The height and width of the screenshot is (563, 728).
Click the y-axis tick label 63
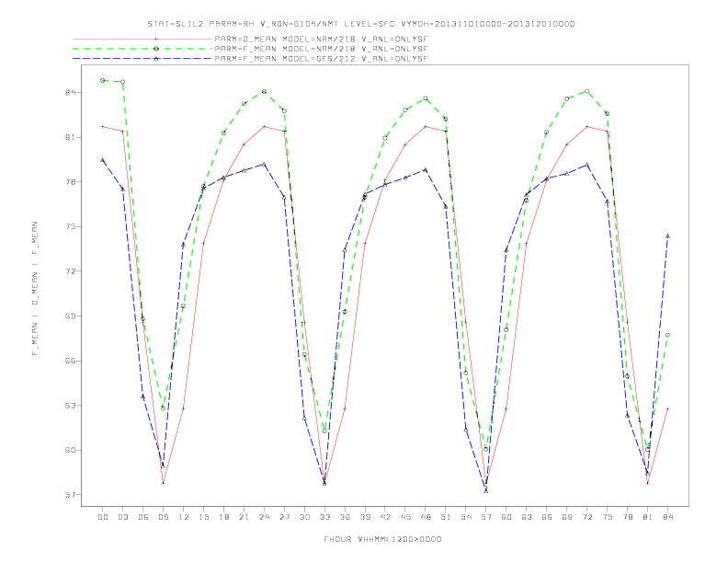tap(71, 406)
